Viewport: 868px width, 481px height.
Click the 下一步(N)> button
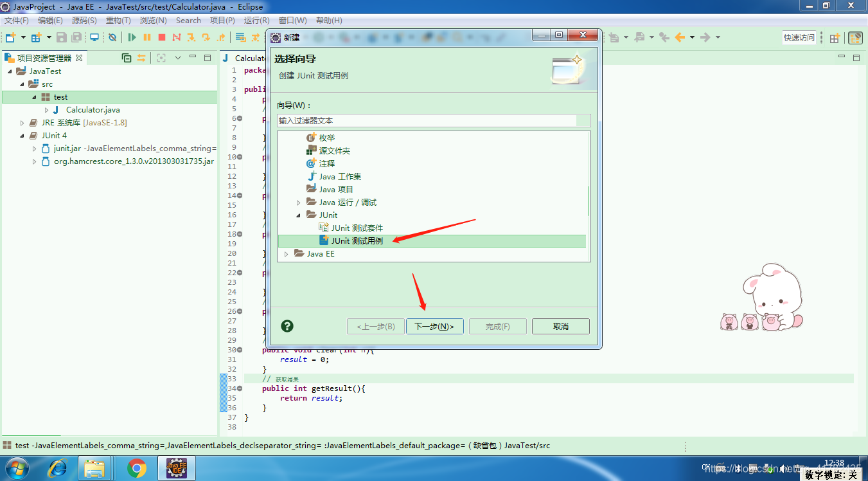pos(434,327)
